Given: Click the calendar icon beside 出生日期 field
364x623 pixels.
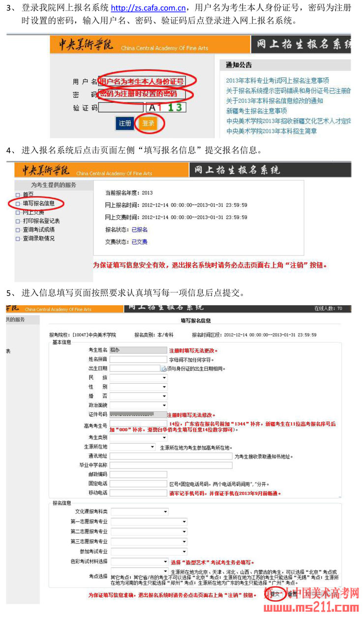Looking at the screenshot, I should (164, 368).
